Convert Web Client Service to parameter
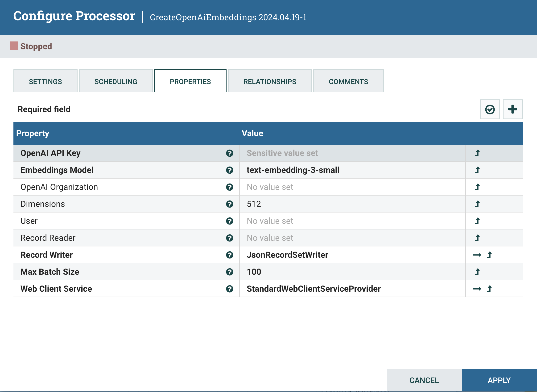This screenshot has width=537, height=392. pyautogui.click(x=489, y=289)
